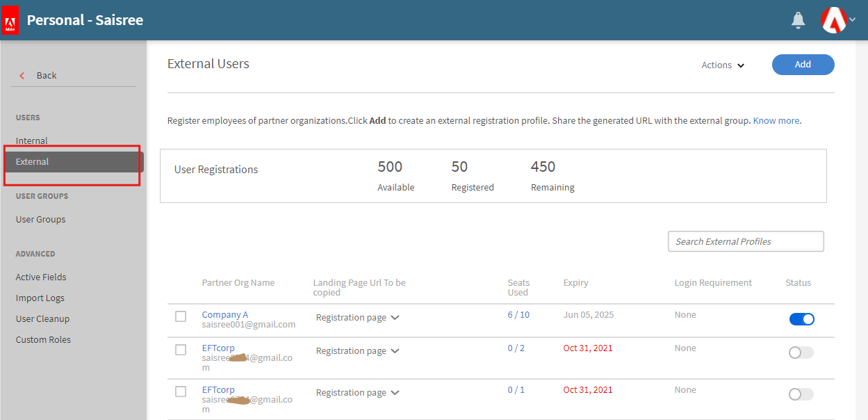
Task: Expand the Actions dropdown
Action: click(723, 65)
